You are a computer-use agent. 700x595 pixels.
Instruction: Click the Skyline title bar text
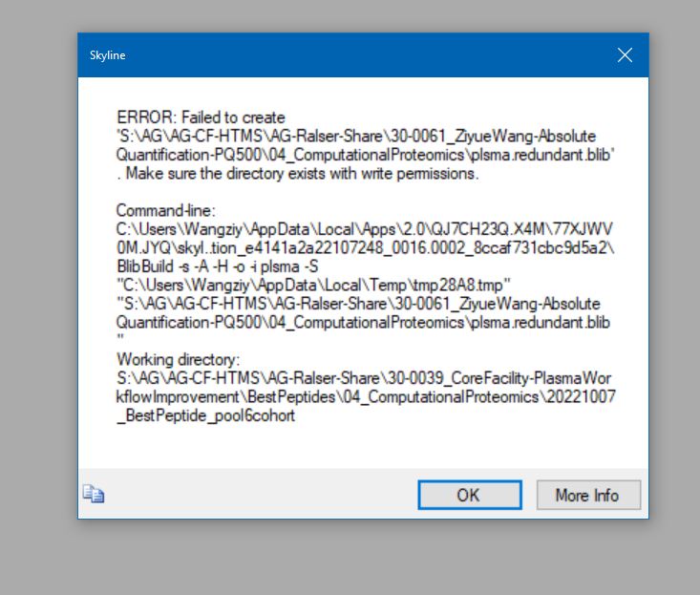coord(108,55)
